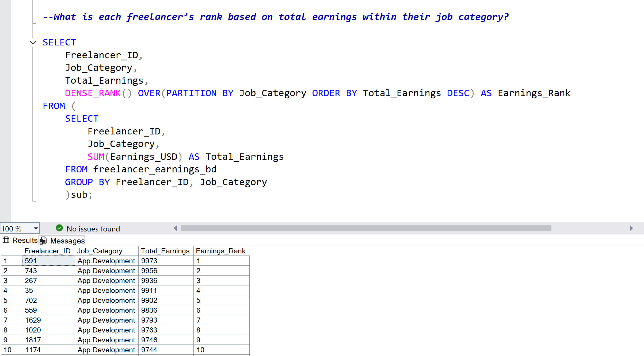Click the Messages page icon
Screen dimensions: 644x356
point(43,241)
